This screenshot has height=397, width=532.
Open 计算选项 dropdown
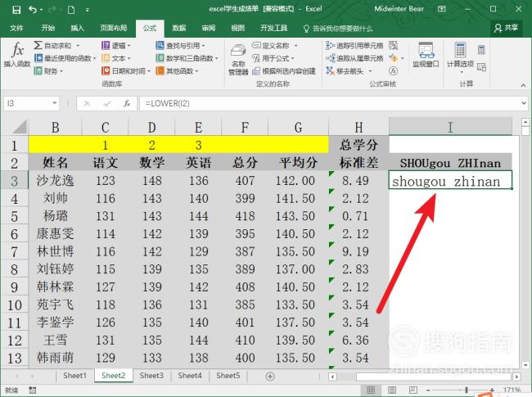pyautogui.click(x=460, y=57)
